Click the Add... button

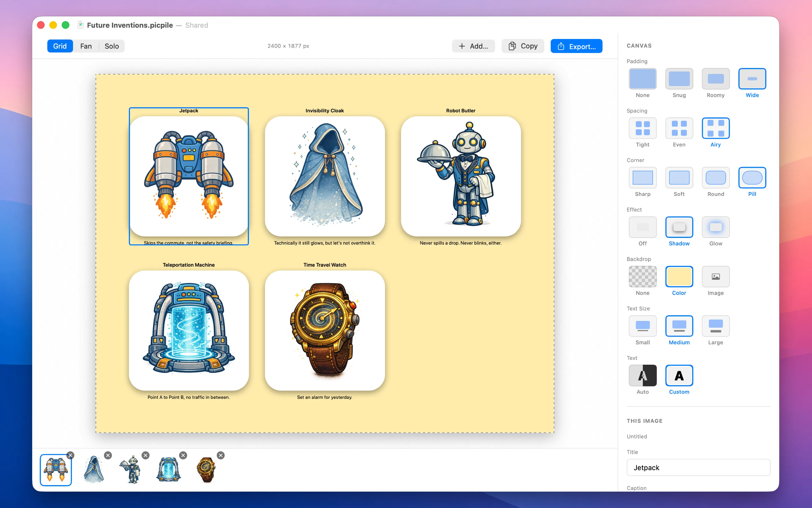point(473,46)
